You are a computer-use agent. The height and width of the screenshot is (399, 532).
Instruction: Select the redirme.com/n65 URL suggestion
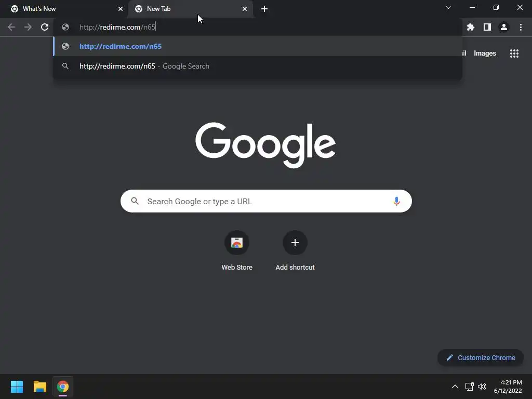point(258,46)
